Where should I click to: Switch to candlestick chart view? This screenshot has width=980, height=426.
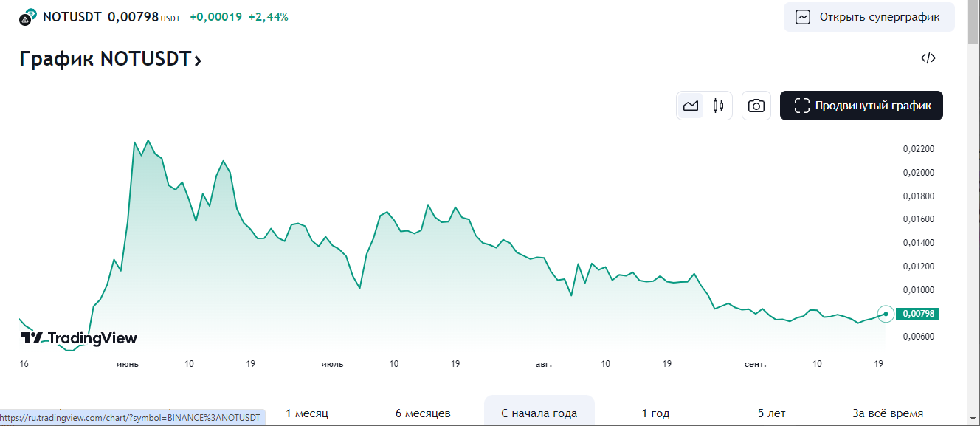coord(718,106)
